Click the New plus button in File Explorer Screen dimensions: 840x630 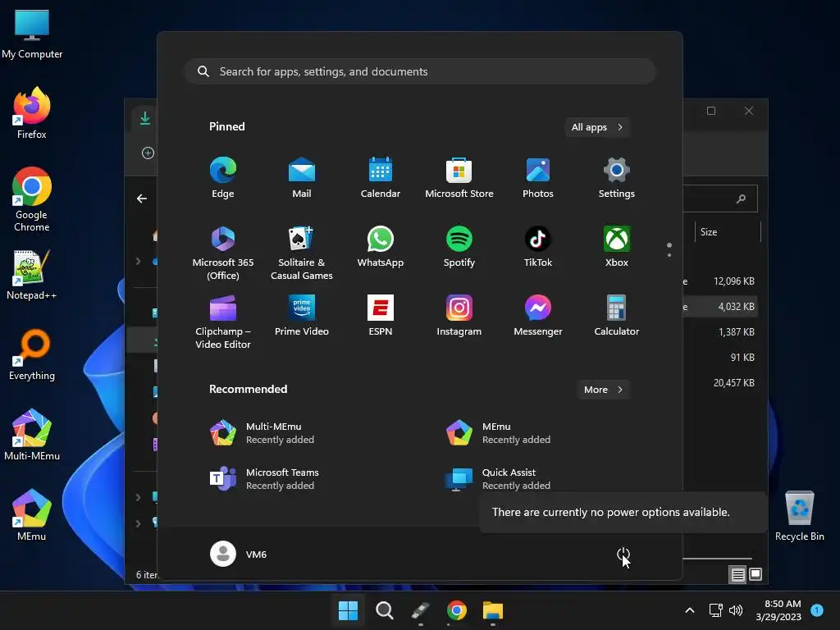148,153
